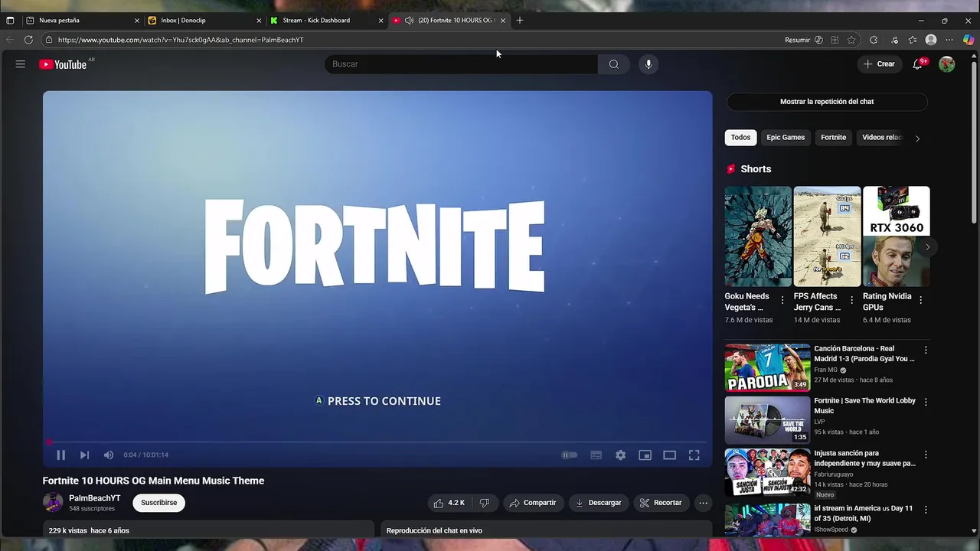Image resolution: width=980 pixels, height=551 pixels.
Task: Open options for Injusta sanción video
Action: pos(926,454)
